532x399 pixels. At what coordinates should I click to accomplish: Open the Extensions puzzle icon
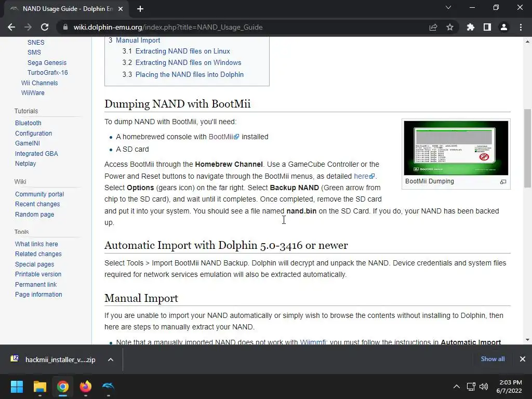471,27
